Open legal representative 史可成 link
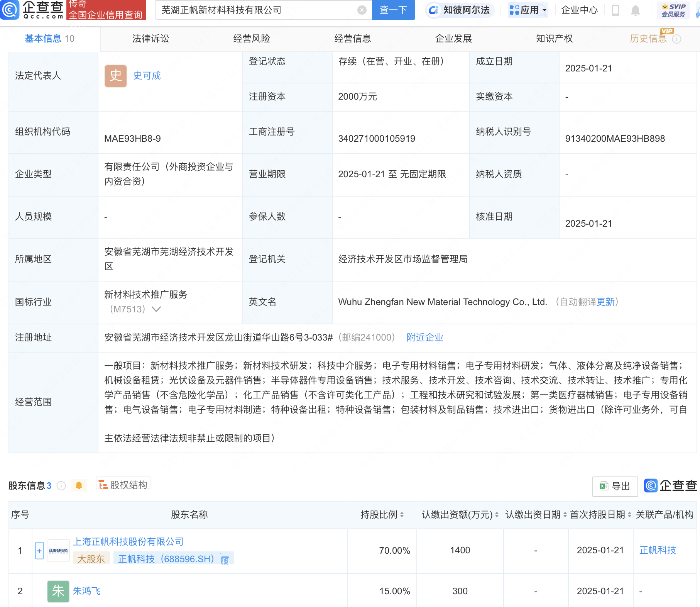The image size is (700, 607). click(x=147, y=76)
